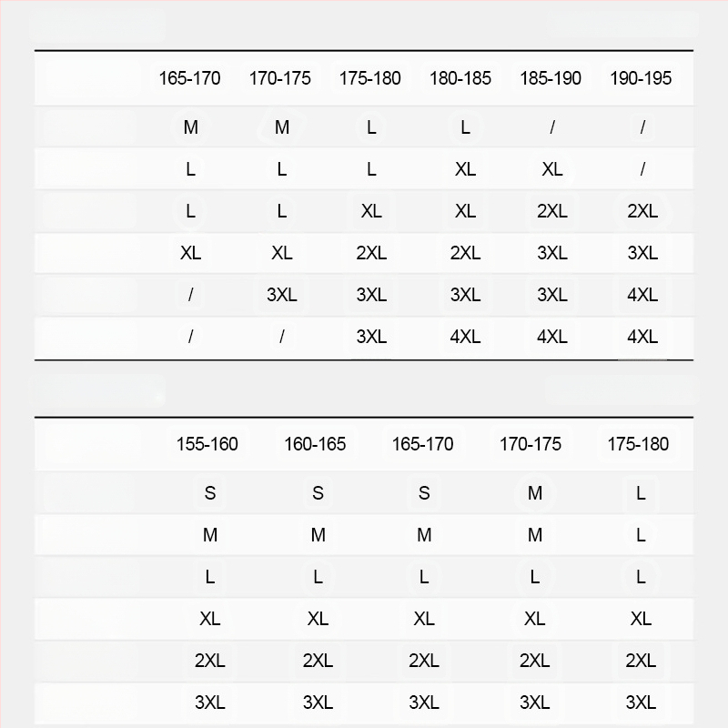Select the 185-190 height column header
728x728 pixels.
point(551,78)
